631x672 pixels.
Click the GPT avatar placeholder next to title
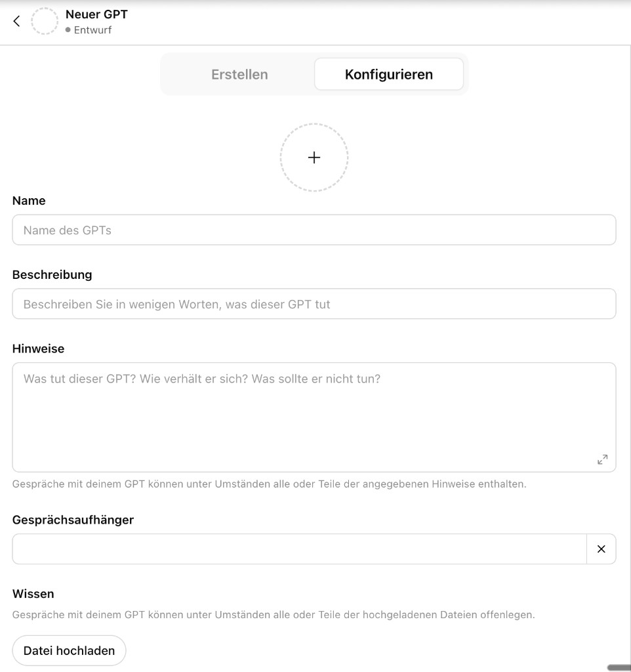point(45,20)
